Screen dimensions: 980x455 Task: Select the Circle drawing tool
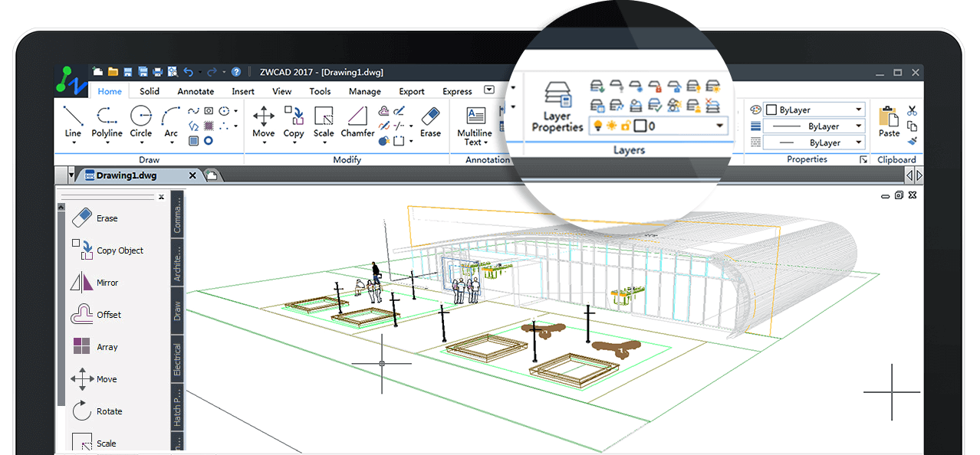(140, 121)
